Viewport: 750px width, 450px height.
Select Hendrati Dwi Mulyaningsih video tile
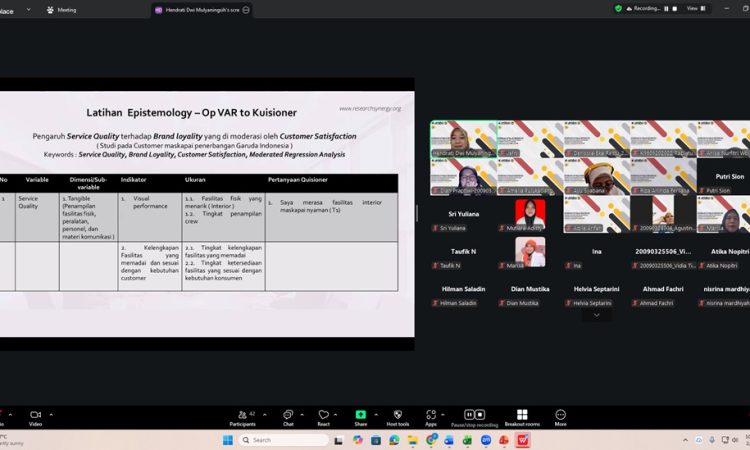[x=463, y=139]
